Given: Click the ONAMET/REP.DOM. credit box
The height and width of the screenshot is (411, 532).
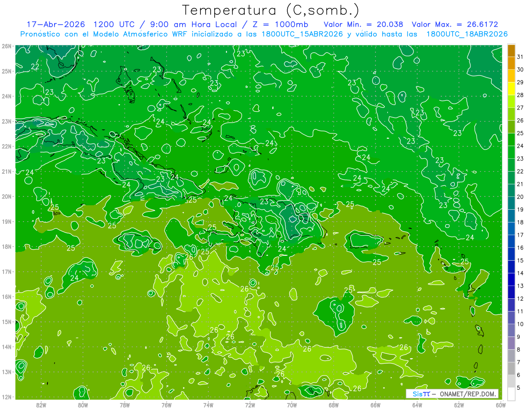Looking at the screenshot, I should point(452,394).
